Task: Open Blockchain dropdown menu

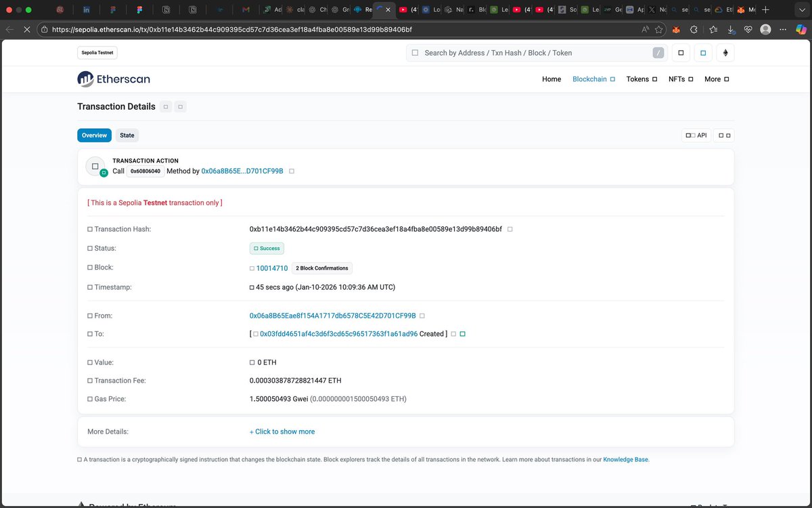Action: coord(593,79)
